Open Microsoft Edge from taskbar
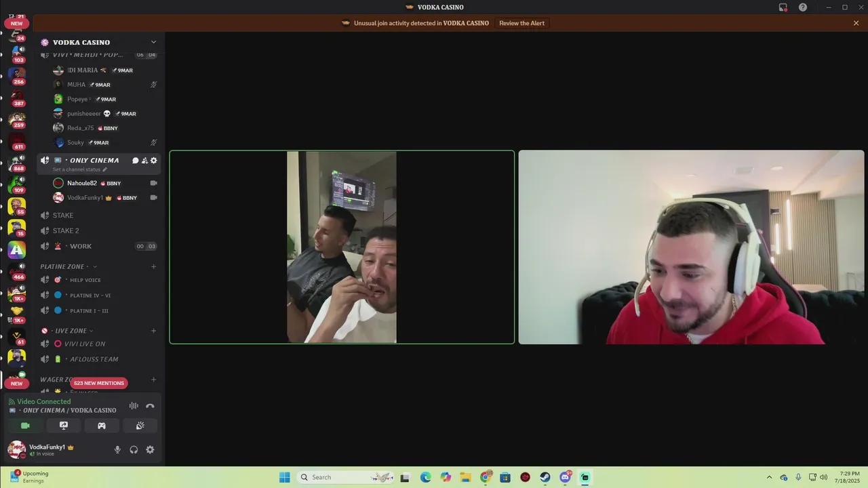This screenshot has width=868, height=488. click(425, 477)
